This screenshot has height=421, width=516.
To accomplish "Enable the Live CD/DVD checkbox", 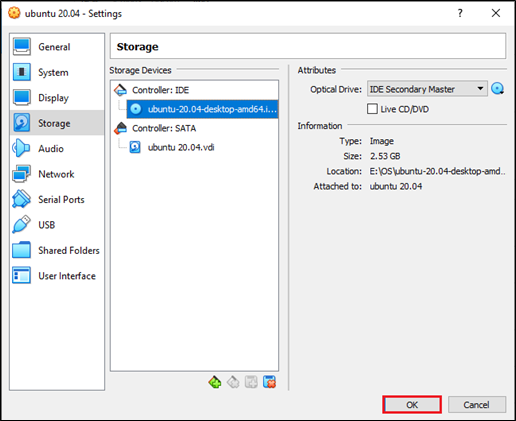I will point(372,109).
